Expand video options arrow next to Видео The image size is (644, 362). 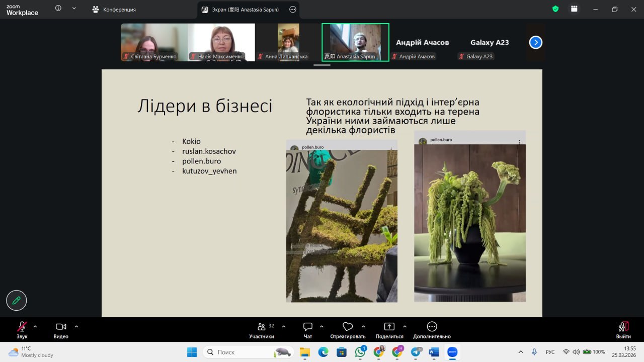click(76, 326)
